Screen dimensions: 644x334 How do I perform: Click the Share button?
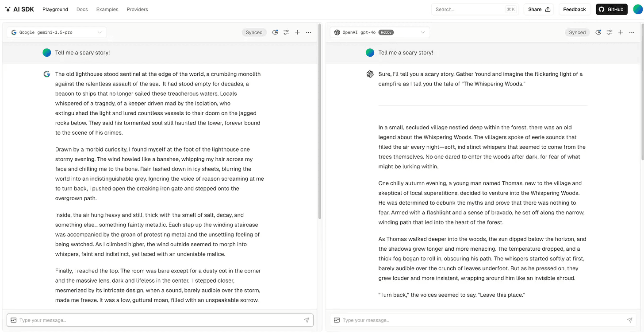click(539, 9)
